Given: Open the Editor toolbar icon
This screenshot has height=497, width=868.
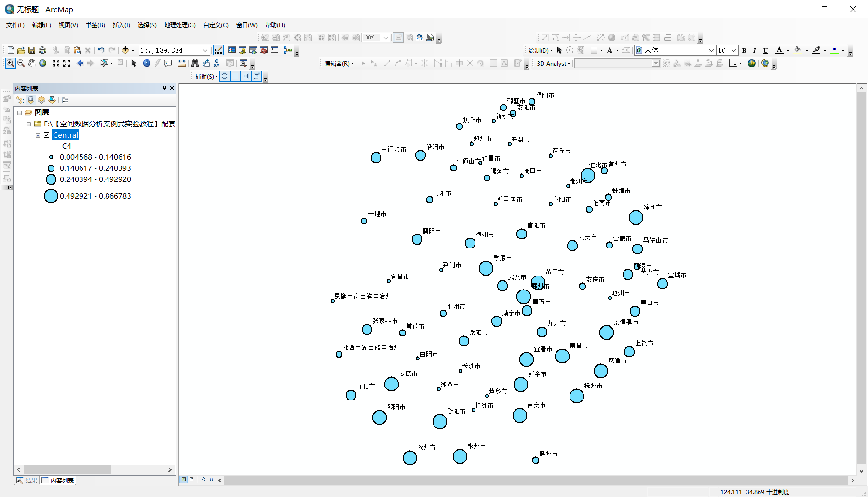Looking at the screenshot, I should click(x=218, y=50).
